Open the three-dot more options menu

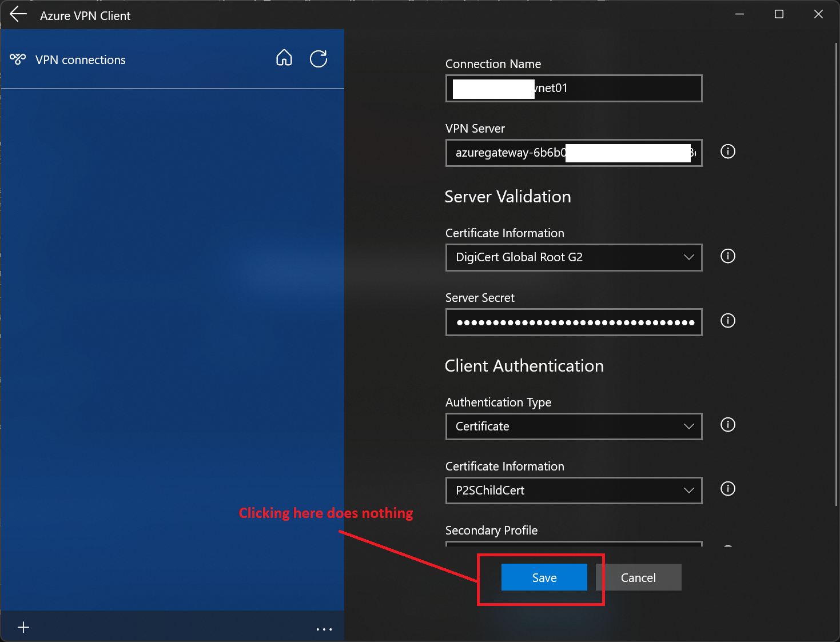[324, 629]
